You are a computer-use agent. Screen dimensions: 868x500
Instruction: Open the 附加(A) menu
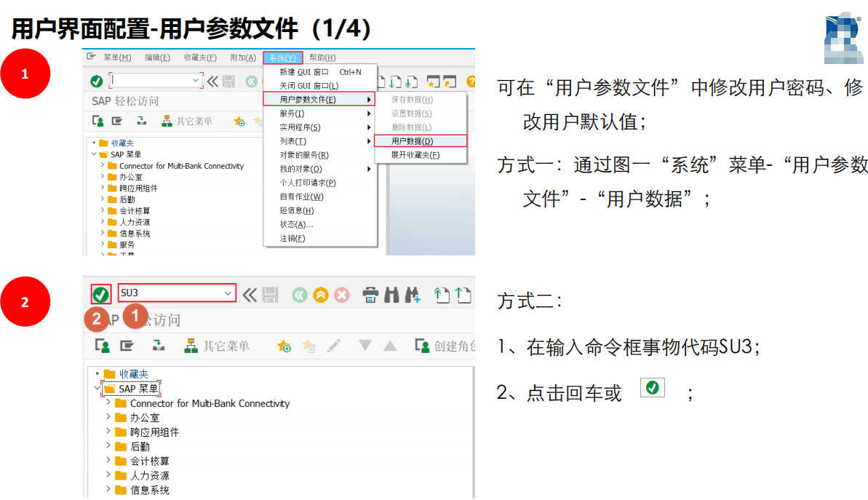click(x=243, y=57)
